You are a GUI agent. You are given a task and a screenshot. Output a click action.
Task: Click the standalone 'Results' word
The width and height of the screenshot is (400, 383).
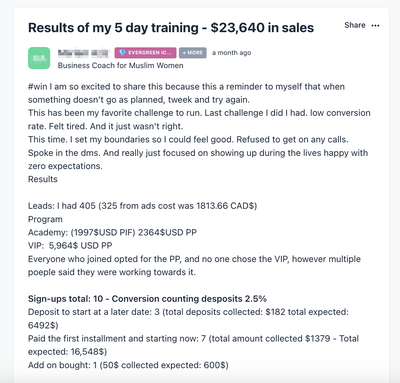43,179
